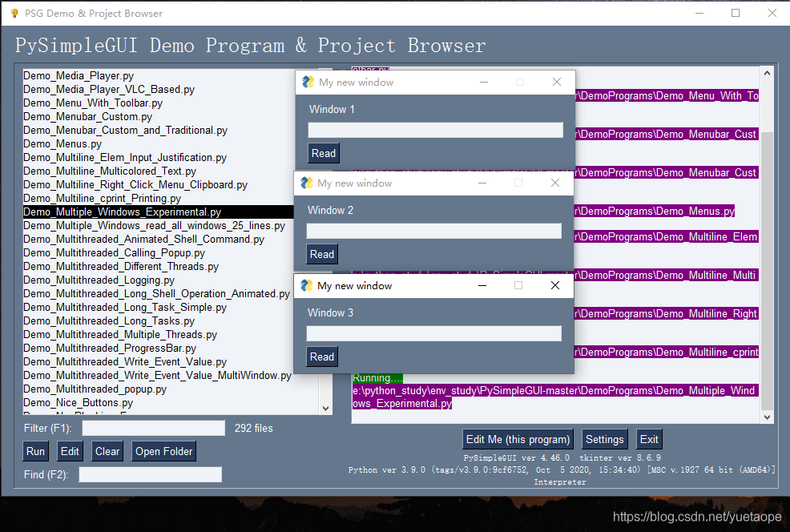Select Demo_Menu_With_Toolbar.py
Image resolution: width=790 pixels, height=532 pixels.
pos(93,103)
